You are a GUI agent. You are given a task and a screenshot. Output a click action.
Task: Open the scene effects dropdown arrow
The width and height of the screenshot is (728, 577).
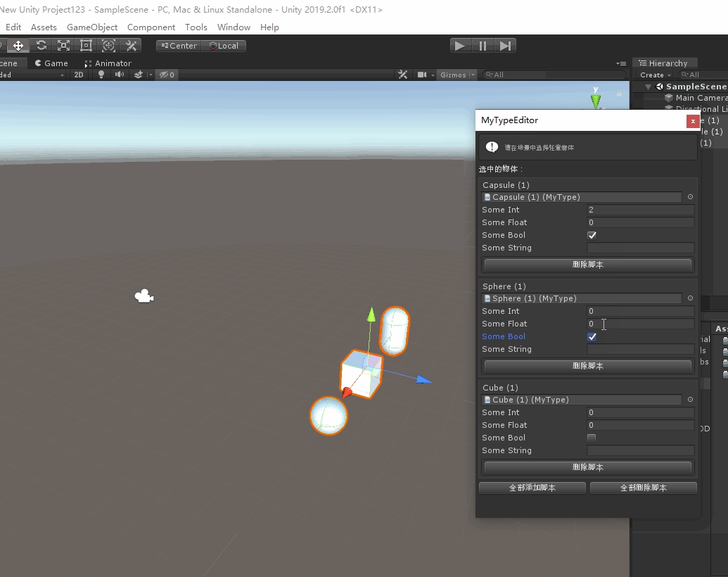click(150, 75)
